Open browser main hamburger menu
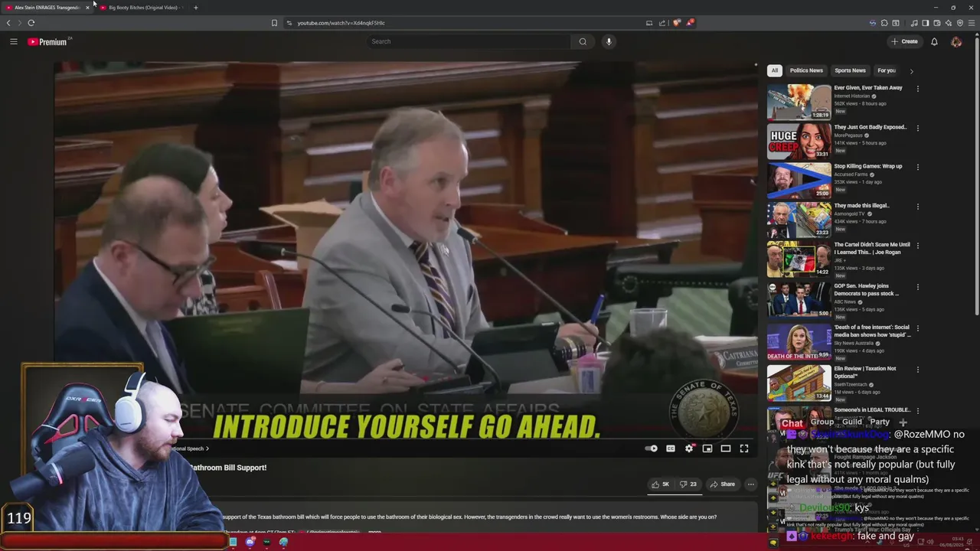Viewport: 980px width, 551px height. coord(972,23)
